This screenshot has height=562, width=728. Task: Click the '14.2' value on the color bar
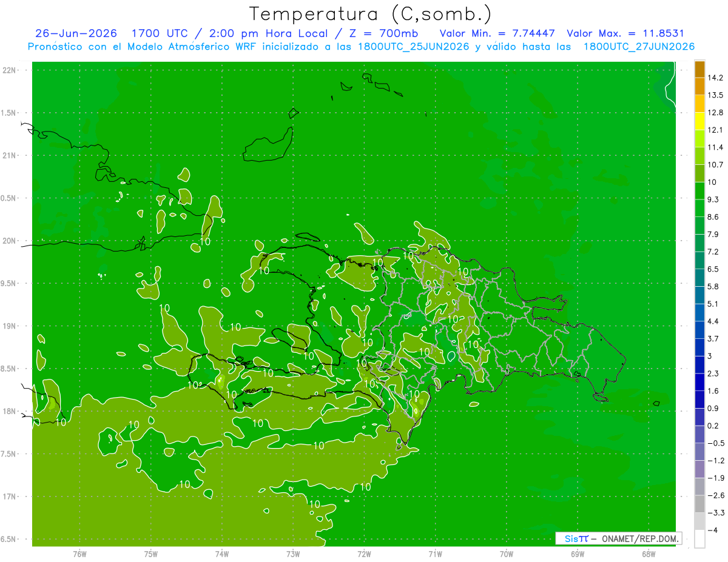coord(715,78)
